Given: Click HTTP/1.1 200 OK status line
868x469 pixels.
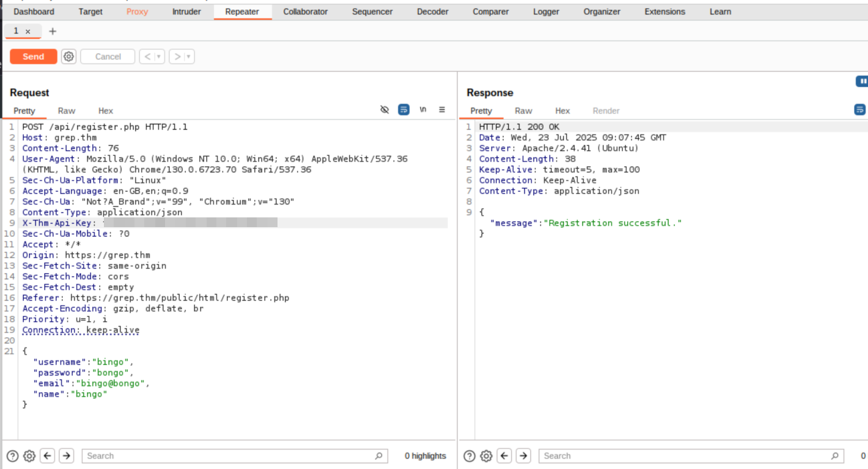Looking at the screenshot, I should click(x=519, y=127).
